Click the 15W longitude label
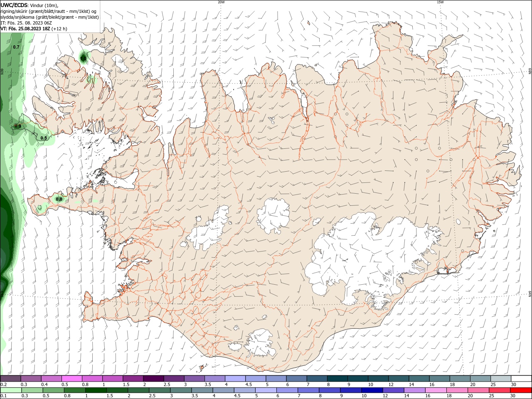This screenshot has width=532, height=399. pos(440,2)
